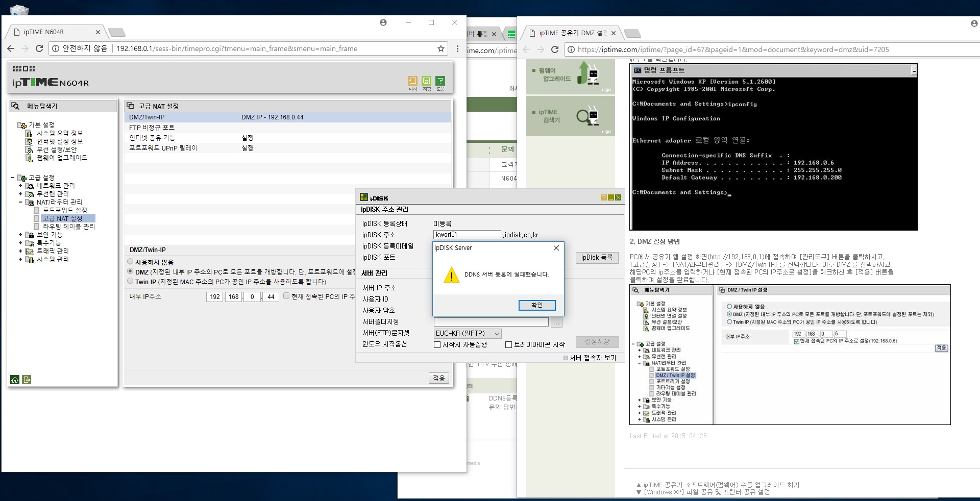Select the 사용하지 않음 radio button
Screen dimensions: 980x501
point(130,262)
